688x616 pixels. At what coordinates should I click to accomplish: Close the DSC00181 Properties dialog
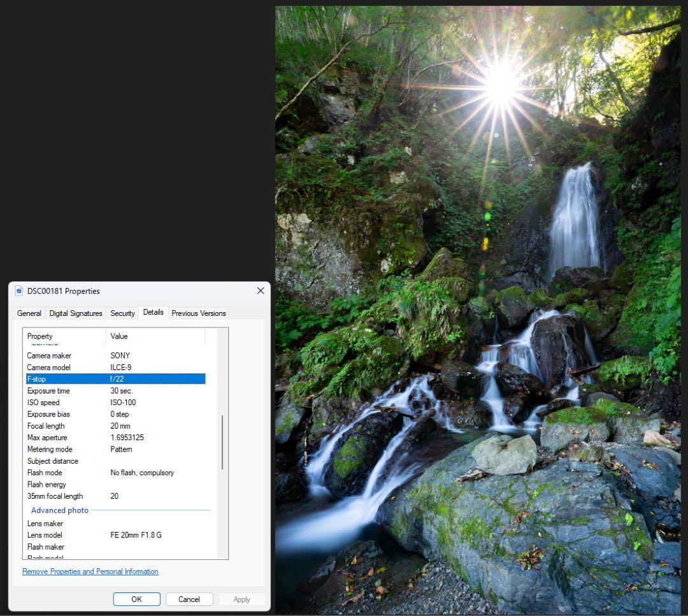(260, 290)
